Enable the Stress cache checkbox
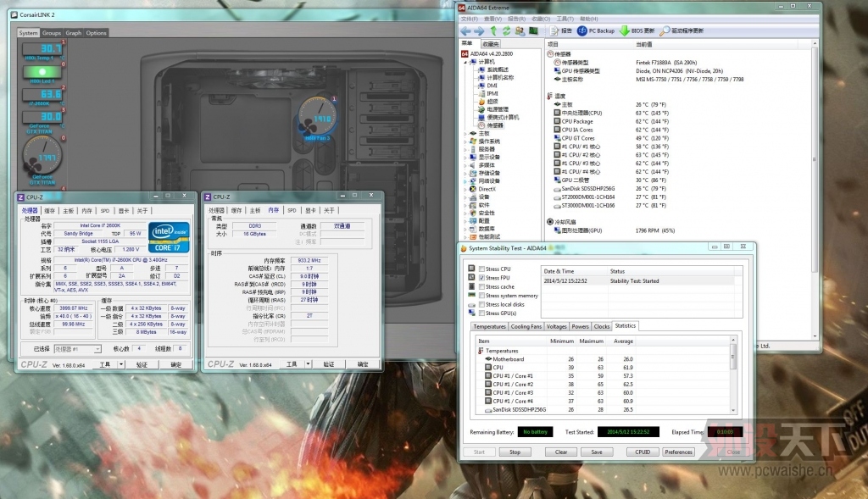Image resolution: width=868 pixels, height=499 pixels. point(481,286)
